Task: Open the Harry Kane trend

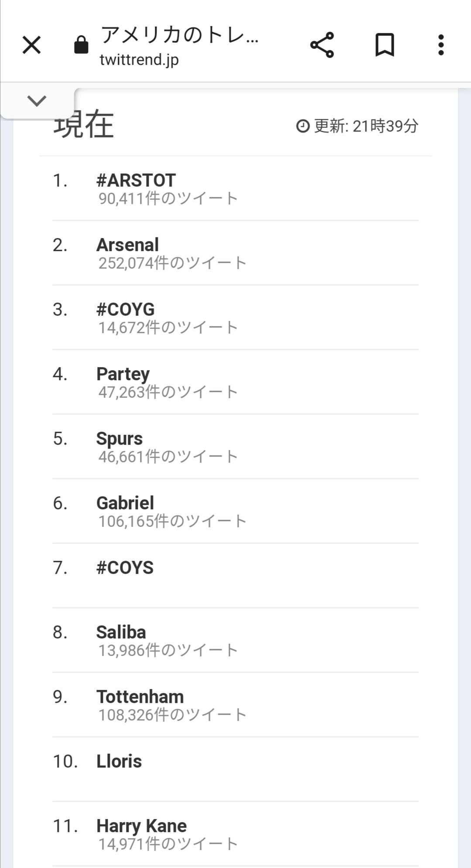Action: pyautogui.click(x=141, y=826)
